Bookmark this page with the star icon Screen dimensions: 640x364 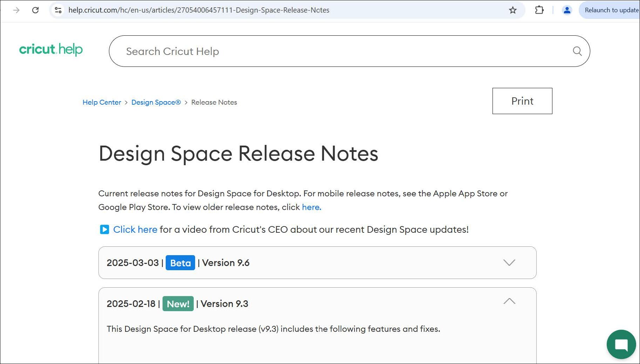513,10
